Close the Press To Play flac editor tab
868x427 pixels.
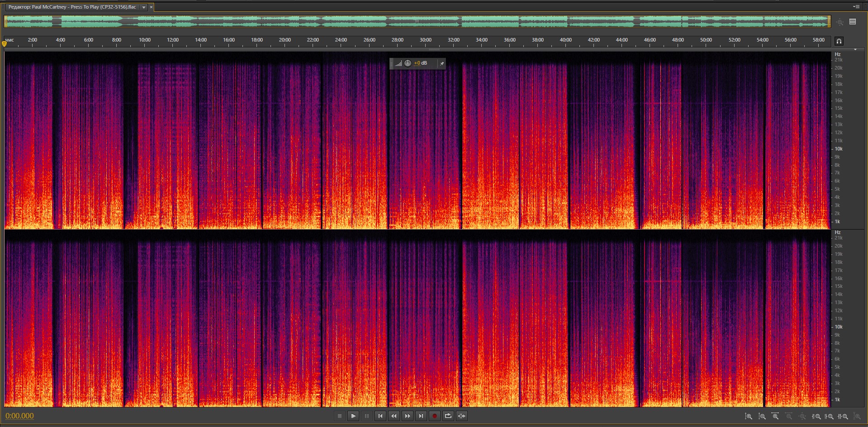click(151, 7)
